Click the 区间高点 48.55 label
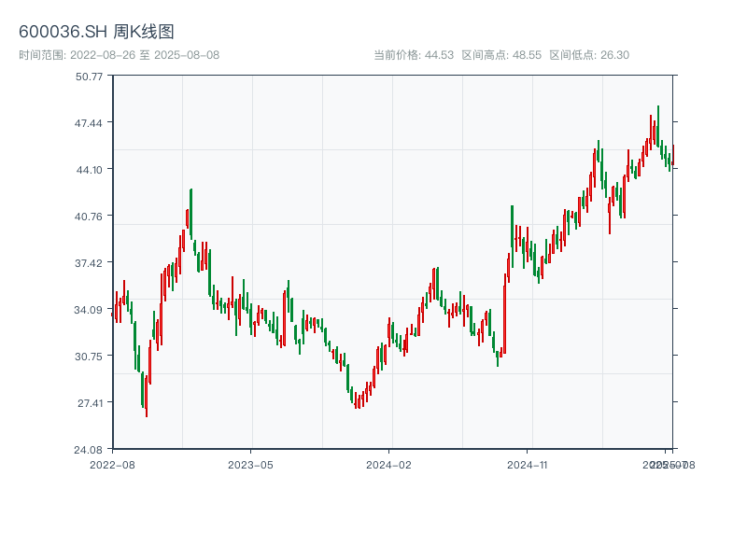Screen dimensions: 747x560 pyautogui.click(x=501, y=55)
